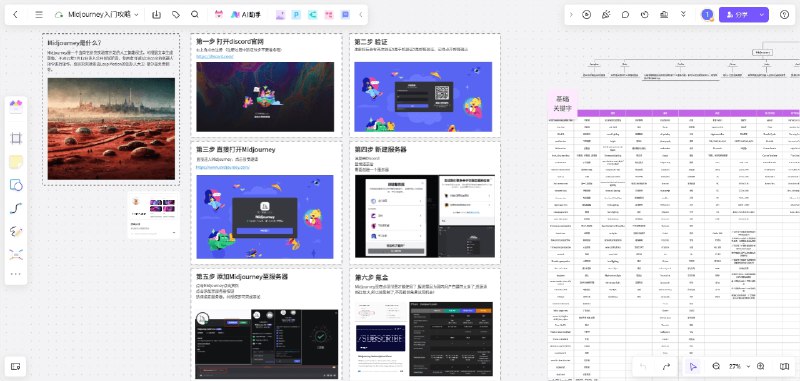Click the purple 分享 share button

point(738,15)
